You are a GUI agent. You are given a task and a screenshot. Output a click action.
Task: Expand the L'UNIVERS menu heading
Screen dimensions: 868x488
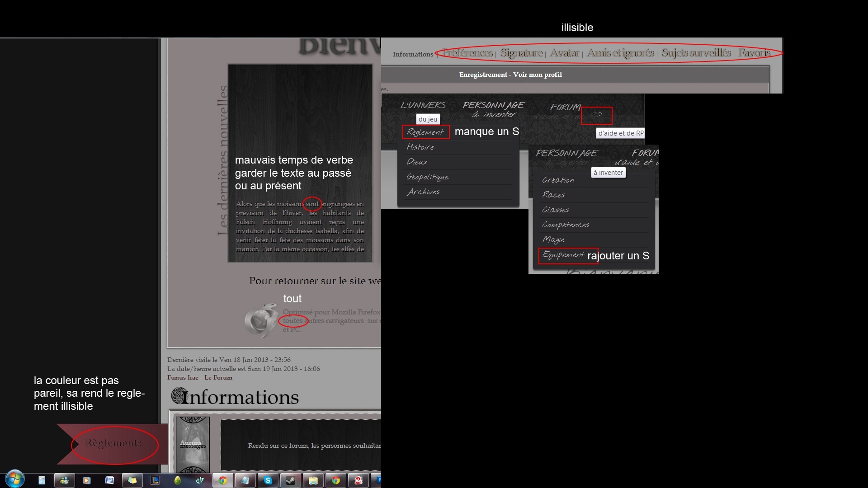pos(423,105)
